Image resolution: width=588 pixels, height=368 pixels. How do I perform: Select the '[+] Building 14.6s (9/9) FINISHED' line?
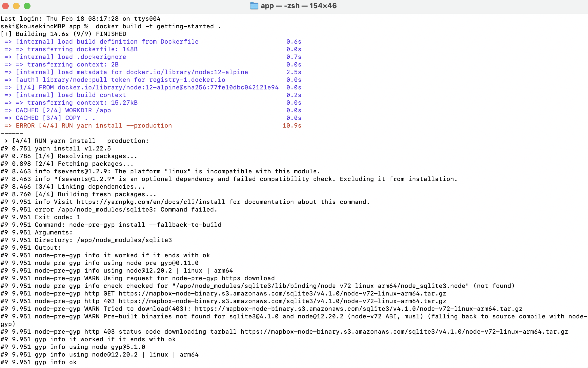click(x=63, y=34)
